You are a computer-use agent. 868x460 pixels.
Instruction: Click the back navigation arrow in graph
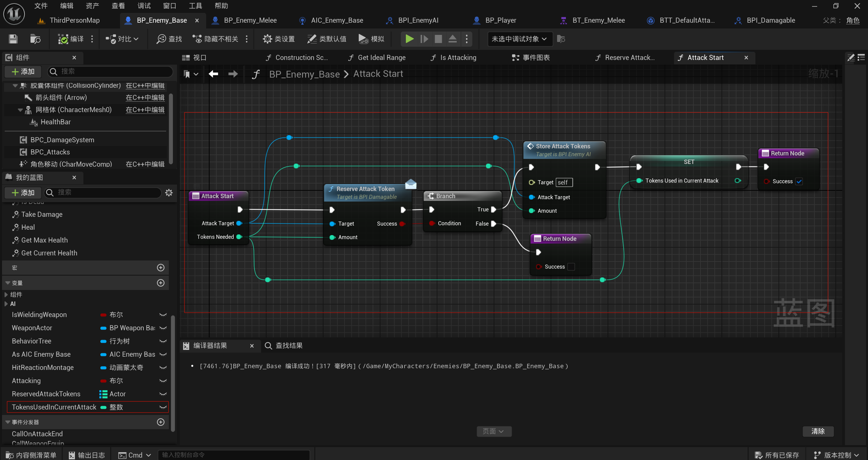214,74
